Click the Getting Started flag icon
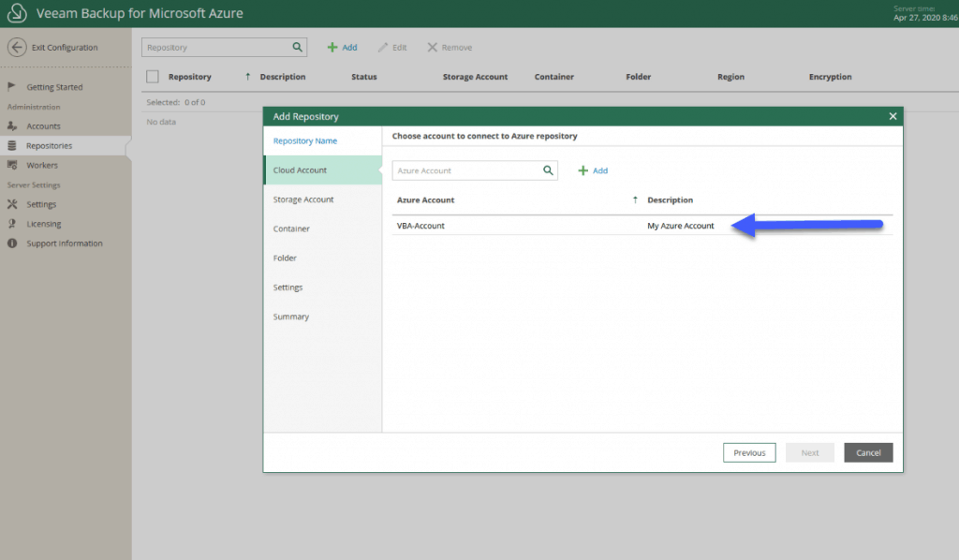Image resolution: width=959 pixels, height=560 pixels. 11,86
